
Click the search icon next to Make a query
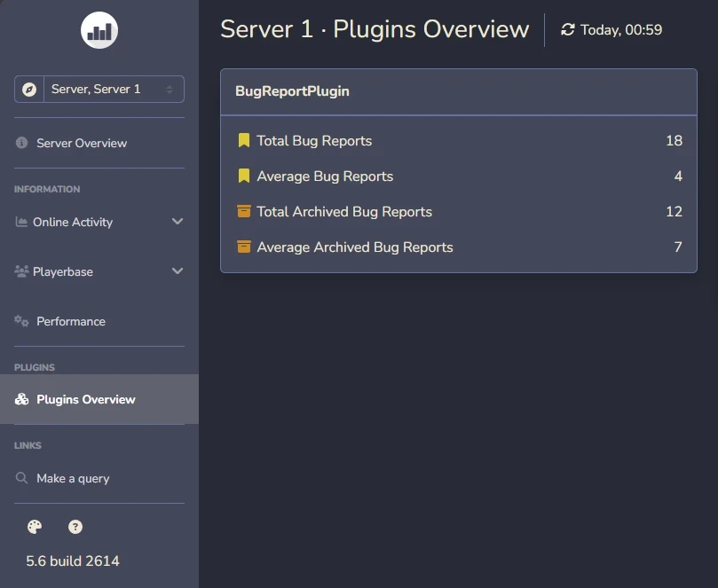[x=21, y=478]
